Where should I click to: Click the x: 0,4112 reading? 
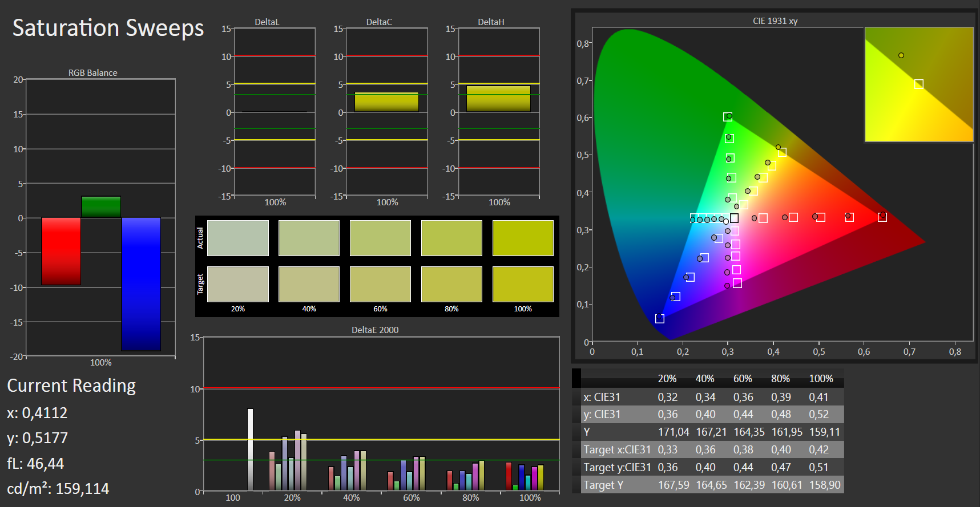(x=37, y=413)
